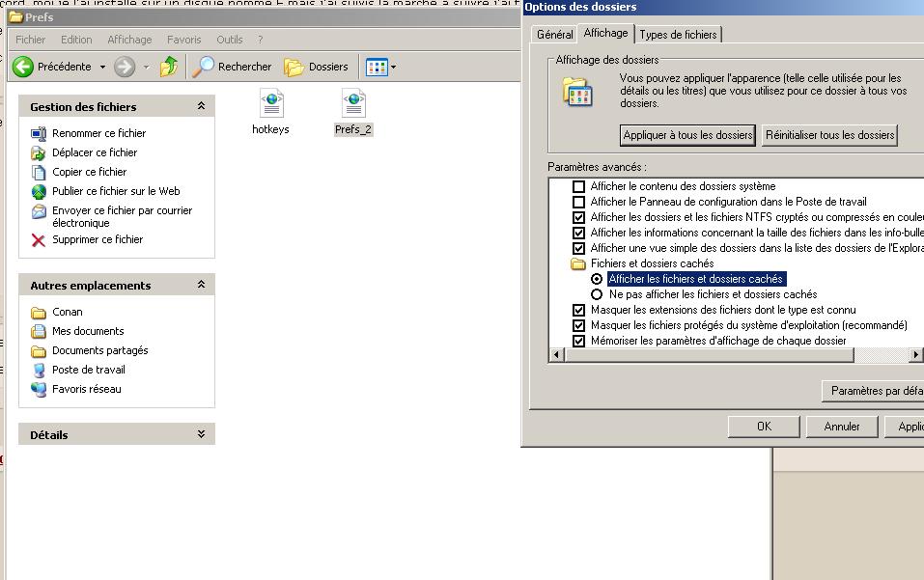Click Supprimer ce fichier link
This screenshot has width=924, height=580.
tap(98, 239)
